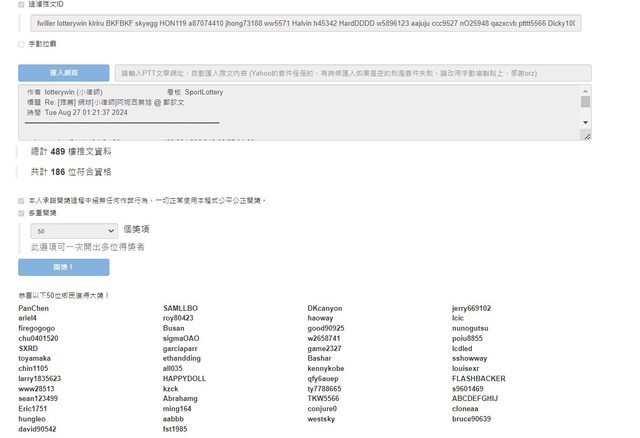Viewport: 640px width, 438px height.
Task: Click the PTT article URL input field
Action: 352,73
